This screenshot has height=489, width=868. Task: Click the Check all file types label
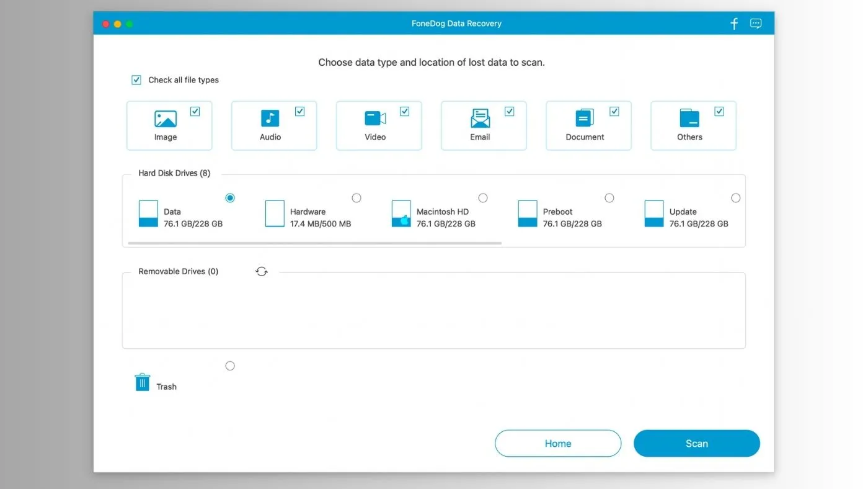184,80
